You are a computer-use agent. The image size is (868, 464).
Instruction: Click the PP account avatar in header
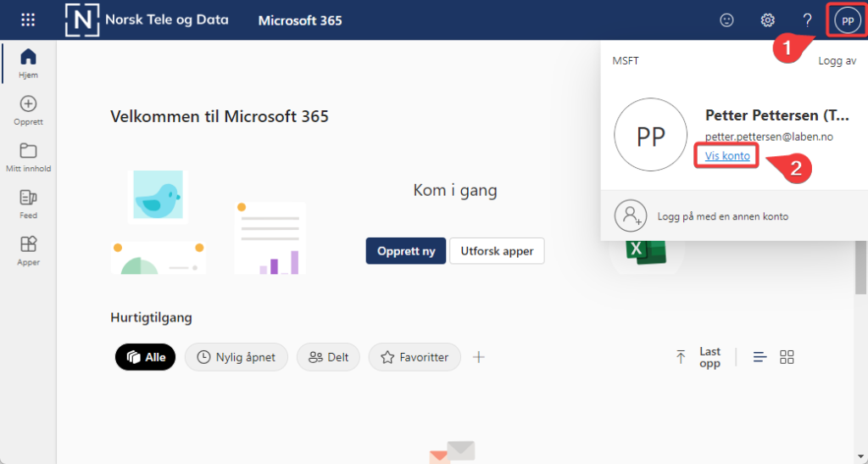pos(848,20)
